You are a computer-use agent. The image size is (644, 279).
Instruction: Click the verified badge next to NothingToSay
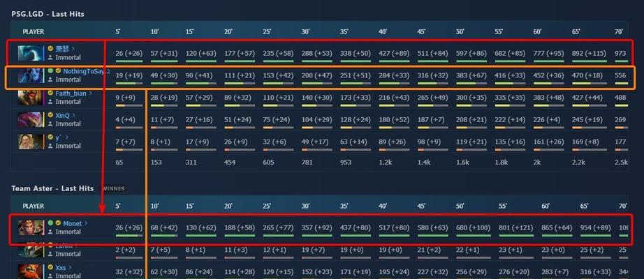(x=58, y=70)
